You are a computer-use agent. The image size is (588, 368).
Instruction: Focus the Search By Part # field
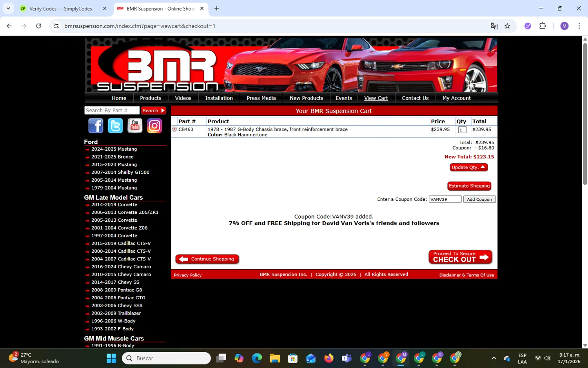tap(112, 111)
